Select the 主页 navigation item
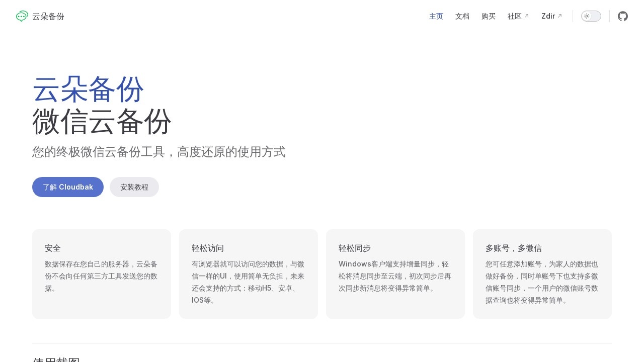Viewport: 644px width, 362px height. coord(436,16)
